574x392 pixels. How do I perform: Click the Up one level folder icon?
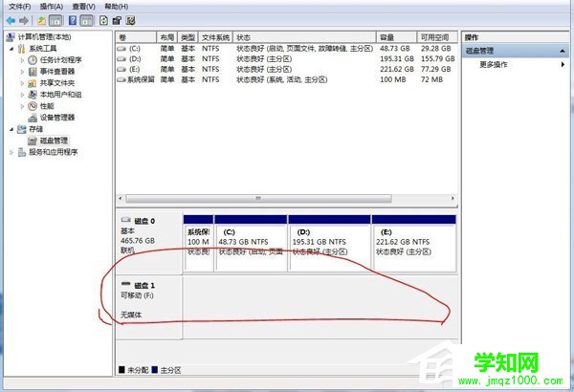[x=41, y=20]
